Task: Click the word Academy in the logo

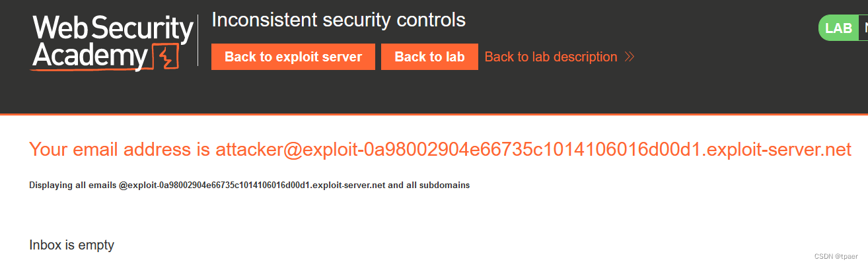Action: pos(90,57)
